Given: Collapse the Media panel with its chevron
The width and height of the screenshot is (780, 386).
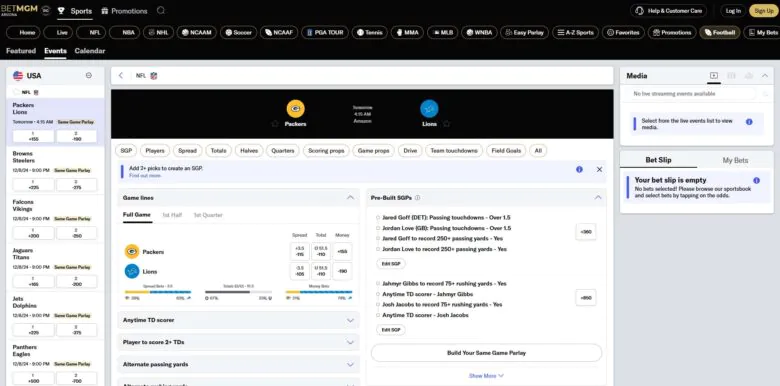Looking at the screenshot, I should click(x=765, y=76).
